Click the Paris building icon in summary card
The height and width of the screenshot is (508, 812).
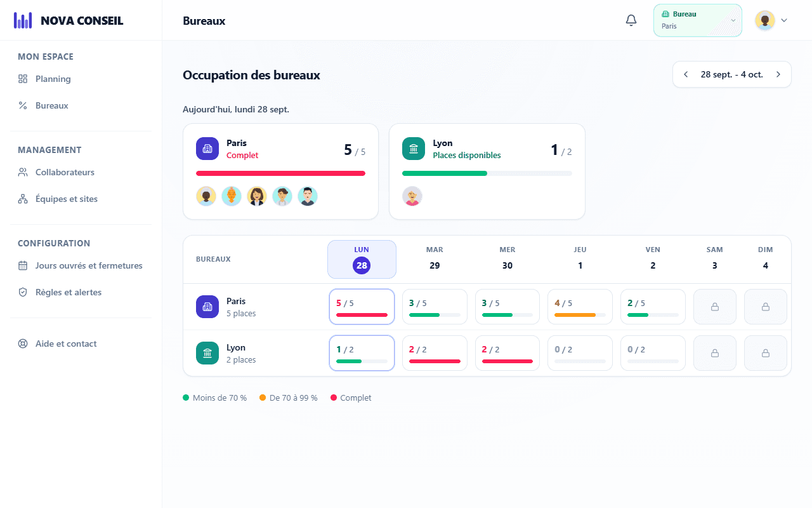coord(207,149)
